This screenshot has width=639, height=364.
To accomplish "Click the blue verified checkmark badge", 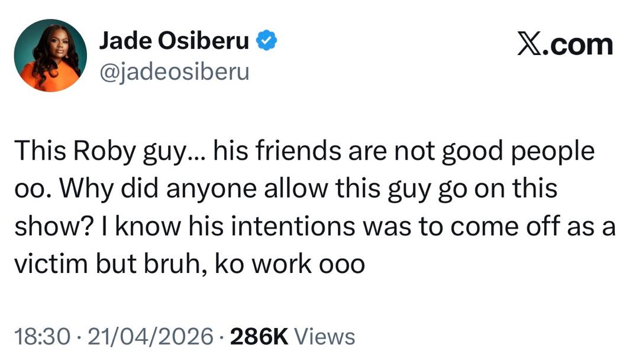I will (267, 40).
